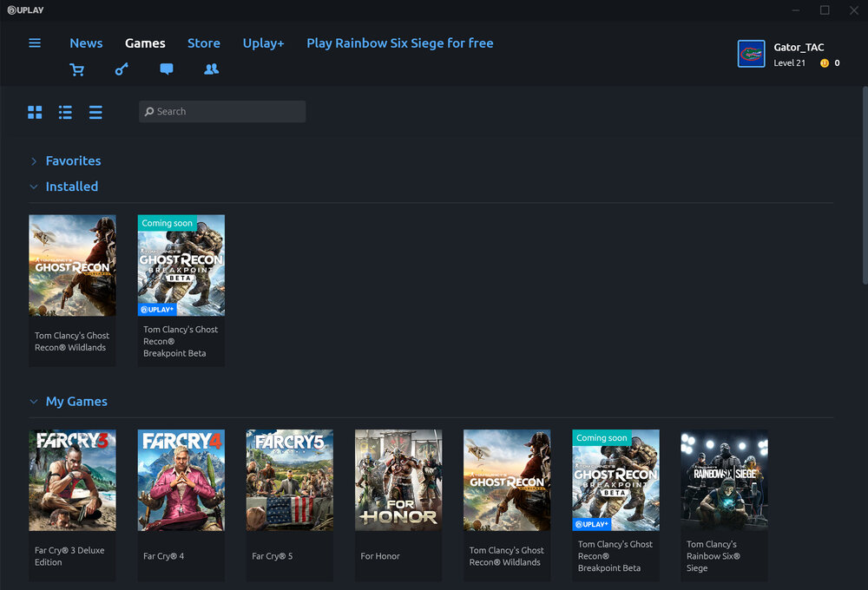Open the News tab

point(86,43)
